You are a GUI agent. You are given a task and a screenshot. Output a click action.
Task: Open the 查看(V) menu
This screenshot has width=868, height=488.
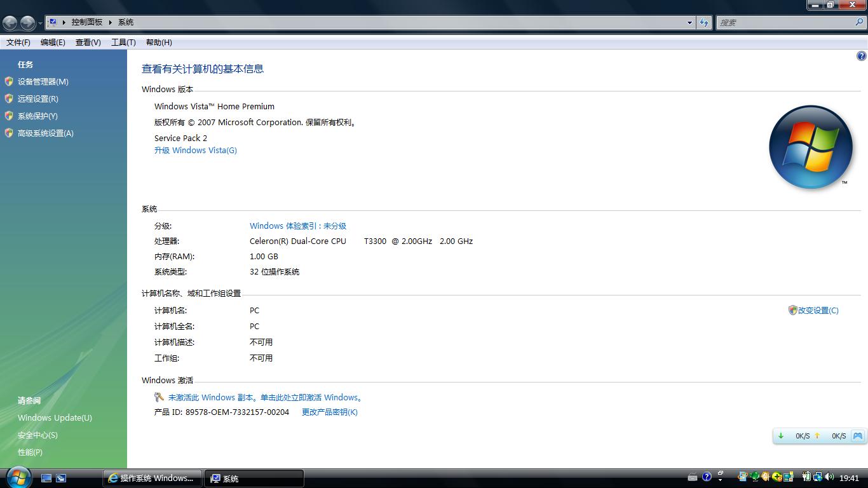pos(88,42)
